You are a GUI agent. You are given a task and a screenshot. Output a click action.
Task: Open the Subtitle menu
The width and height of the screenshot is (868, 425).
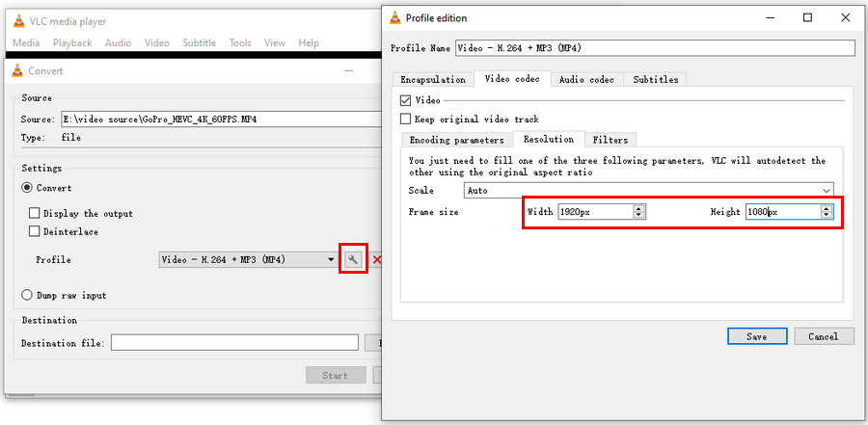pos(200,42)
